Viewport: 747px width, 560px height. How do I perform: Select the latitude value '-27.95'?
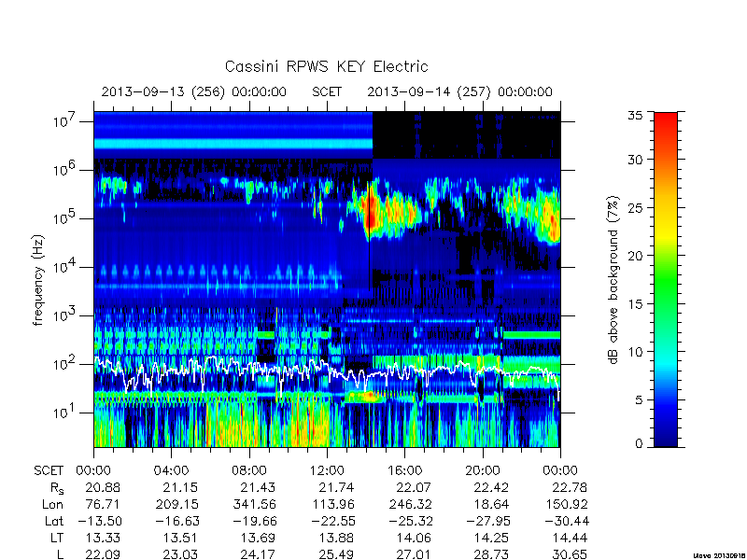click(488, 522)
